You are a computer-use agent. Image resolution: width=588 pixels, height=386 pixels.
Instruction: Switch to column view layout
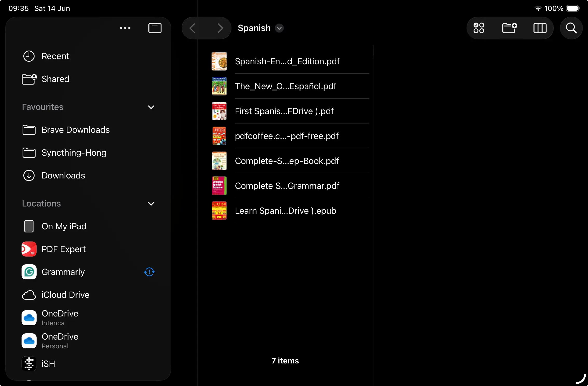(540, 28)
